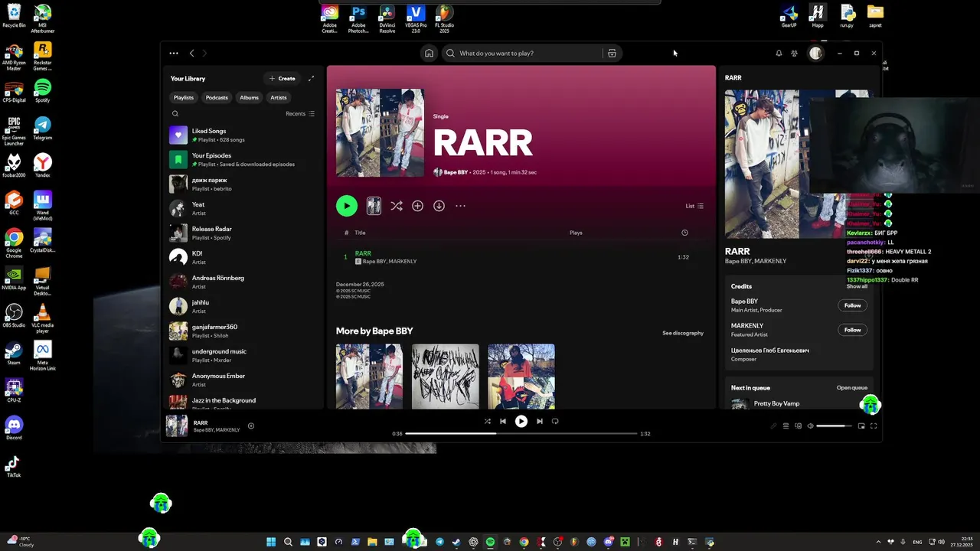Click See discography link

click(683, 333)
